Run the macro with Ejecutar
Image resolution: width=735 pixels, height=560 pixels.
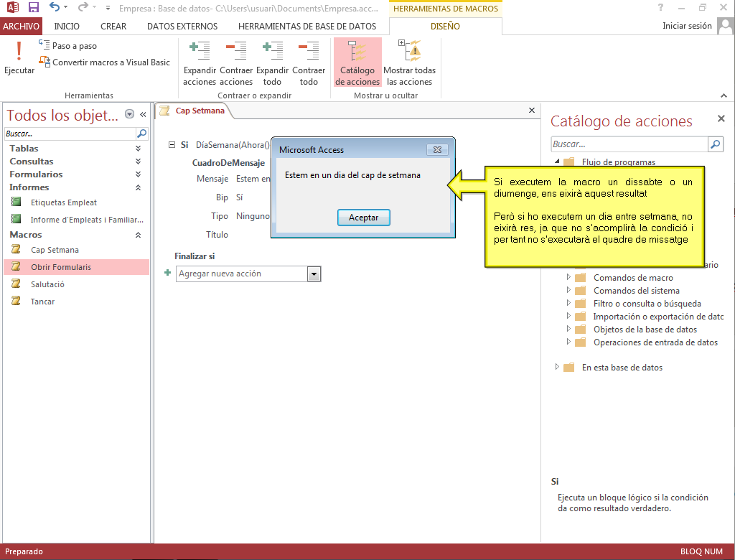click(19, 57)
